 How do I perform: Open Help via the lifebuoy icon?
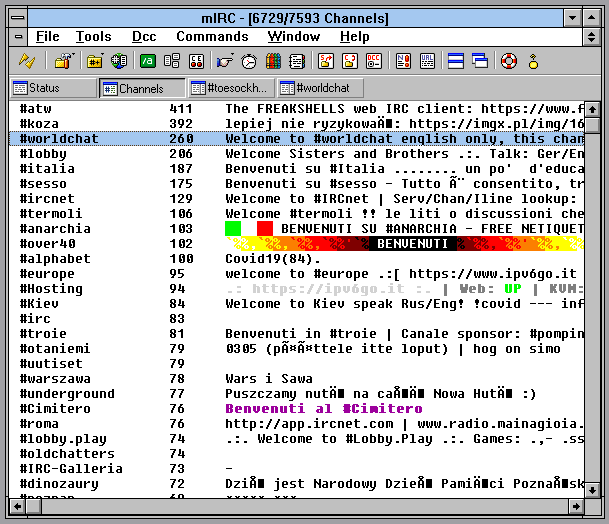tap(509, 61)
